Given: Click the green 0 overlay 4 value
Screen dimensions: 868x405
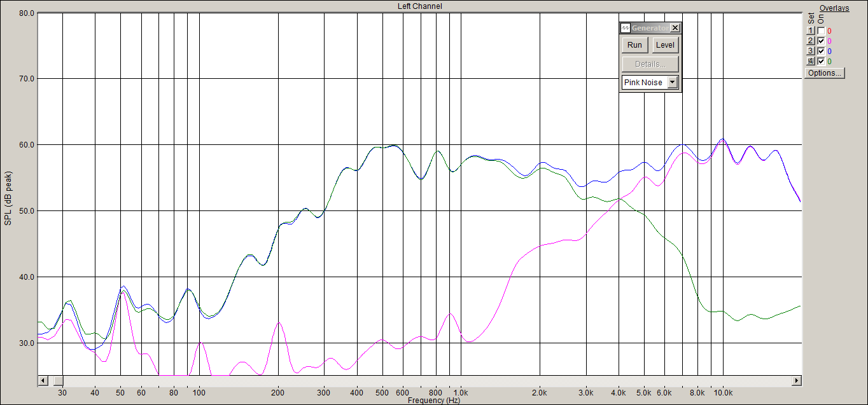Looking at the screenshot, I should [x=829, y=61].
